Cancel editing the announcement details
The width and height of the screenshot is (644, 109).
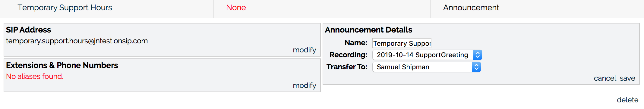605,78
